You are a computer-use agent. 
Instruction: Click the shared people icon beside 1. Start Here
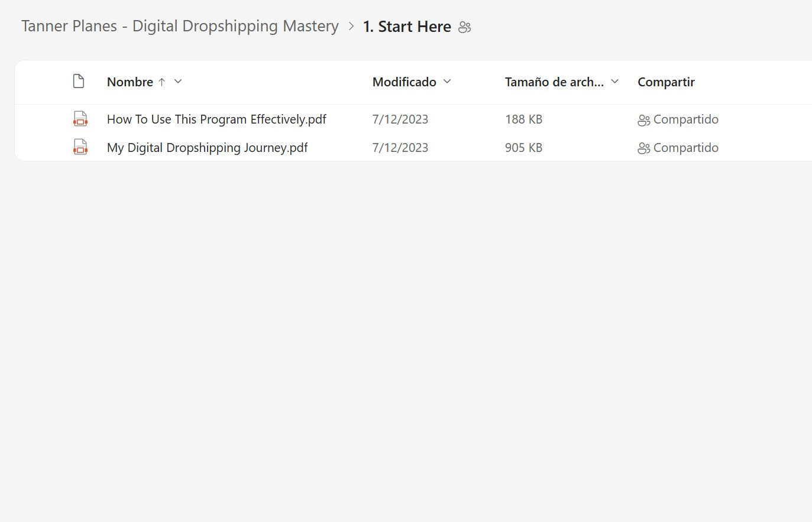(x=465, y=27)
